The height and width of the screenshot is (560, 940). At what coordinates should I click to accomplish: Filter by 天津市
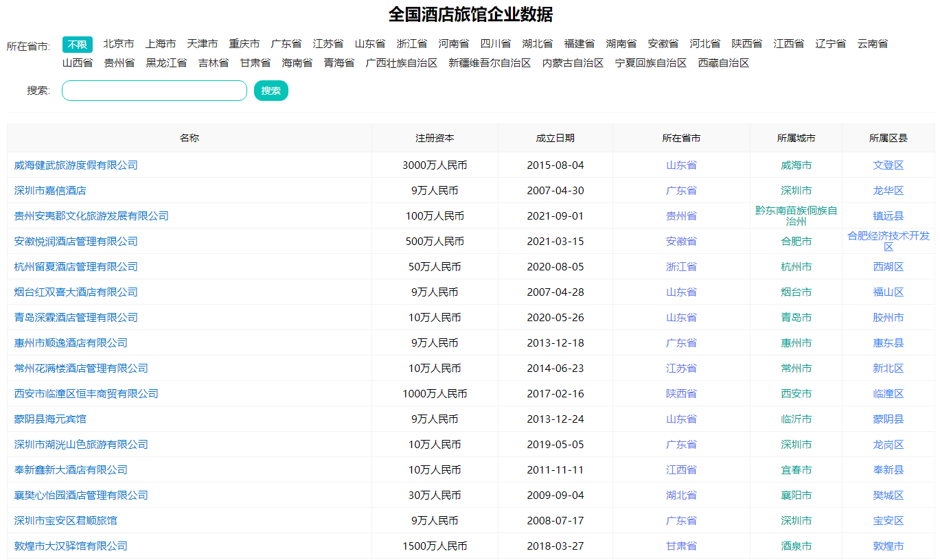point(203,44)
